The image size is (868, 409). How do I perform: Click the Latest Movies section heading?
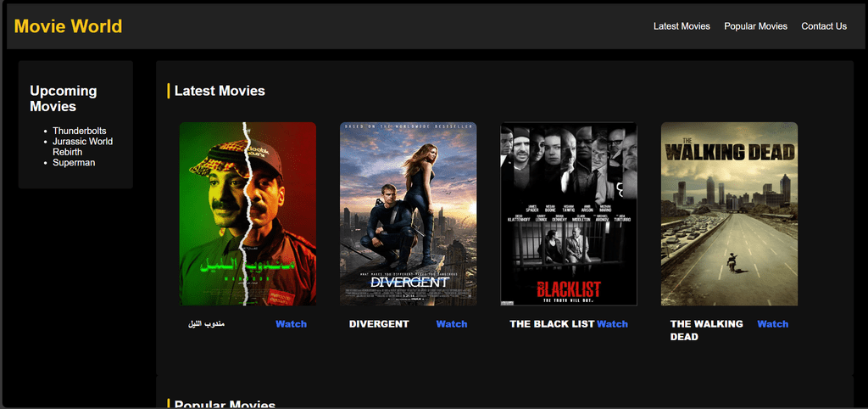(x=220, y=91)
